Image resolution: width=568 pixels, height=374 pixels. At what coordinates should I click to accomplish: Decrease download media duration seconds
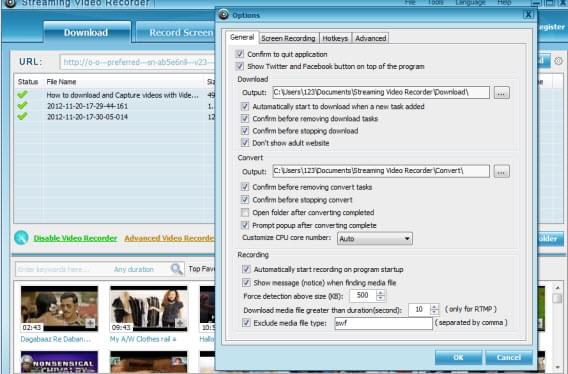[434, 312]
